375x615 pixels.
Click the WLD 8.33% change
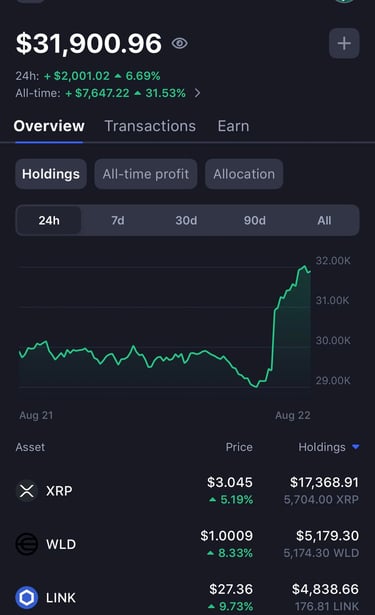(x=230, y=553)
